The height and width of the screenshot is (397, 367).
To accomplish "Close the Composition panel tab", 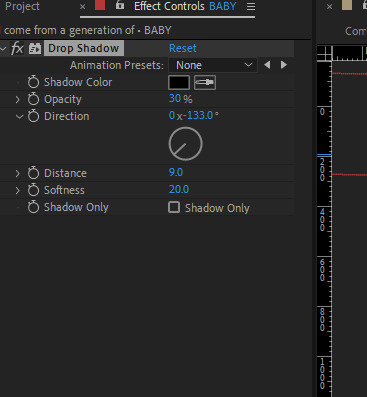I will tap(329, 7).
